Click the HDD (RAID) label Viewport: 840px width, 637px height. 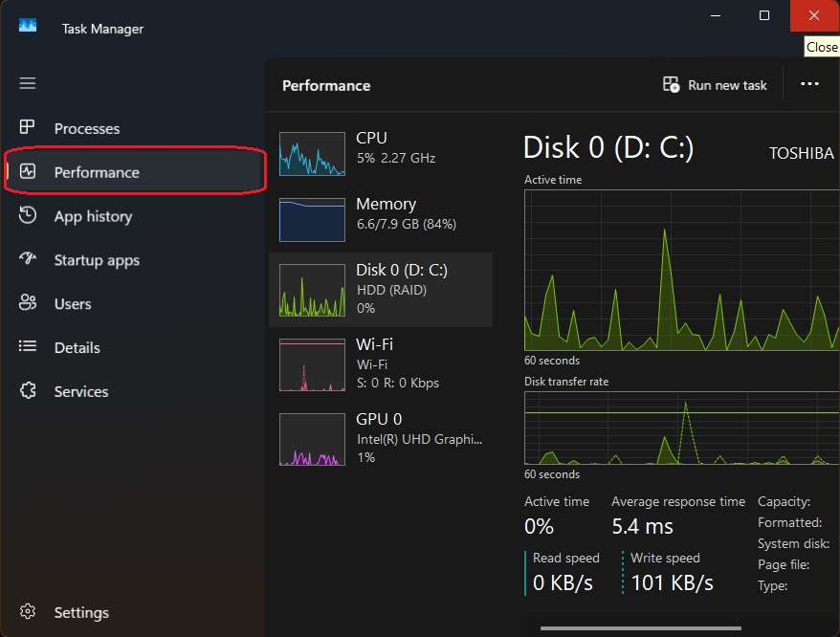pyautogui.click(x=391, y=290)
